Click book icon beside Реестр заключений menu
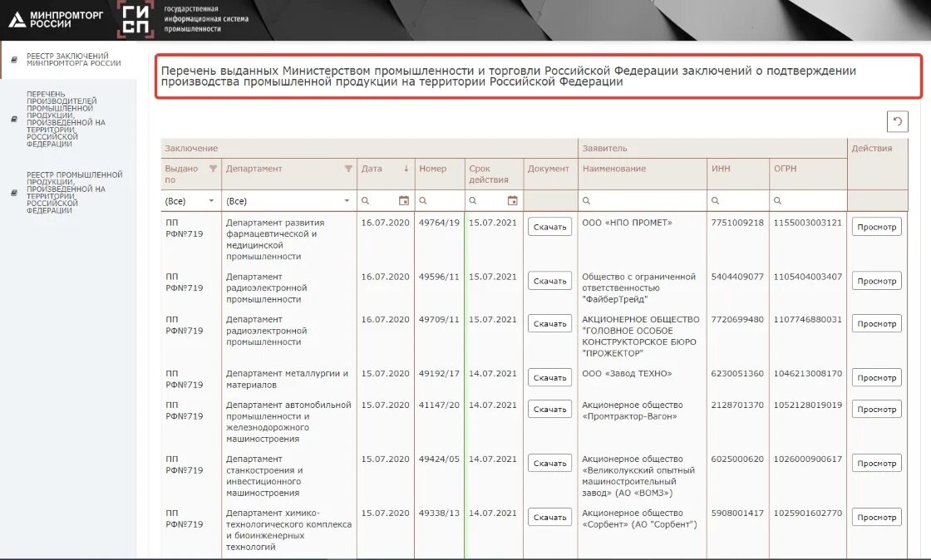 pos(14,59)
